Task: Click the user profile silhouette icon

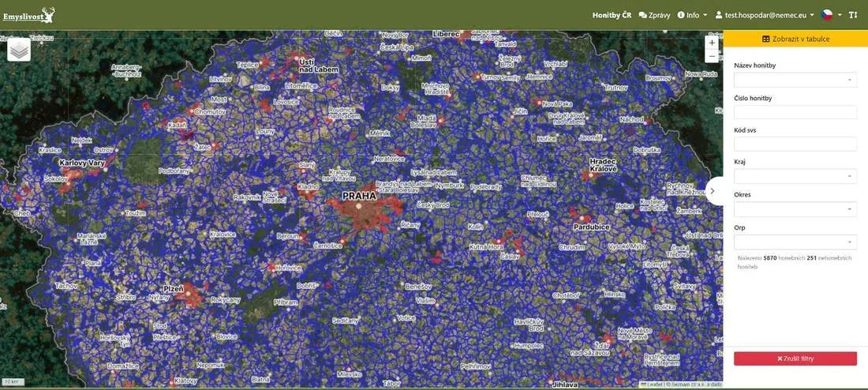Action: pyautogui.click(x=719, y=16)
